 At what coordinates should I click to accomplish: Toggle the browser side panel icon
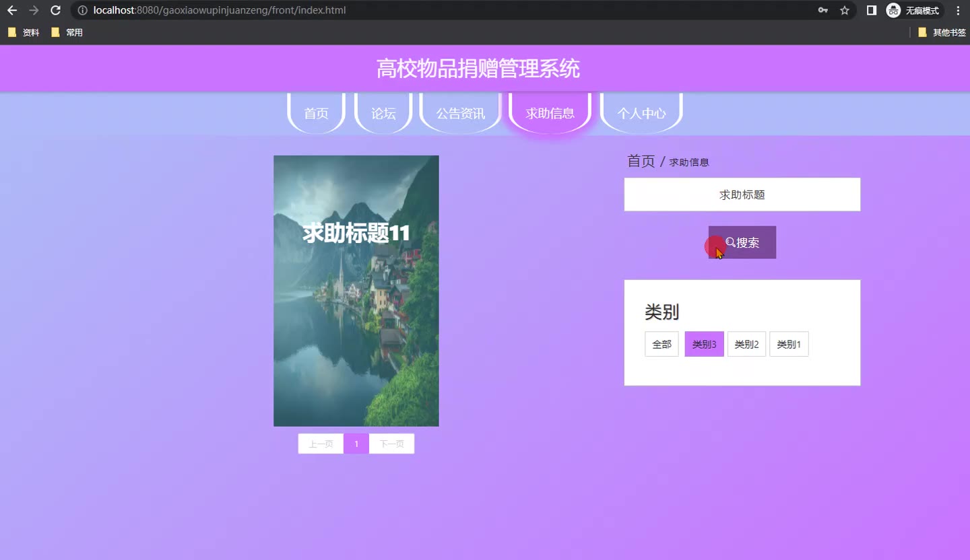click(871, 10)
